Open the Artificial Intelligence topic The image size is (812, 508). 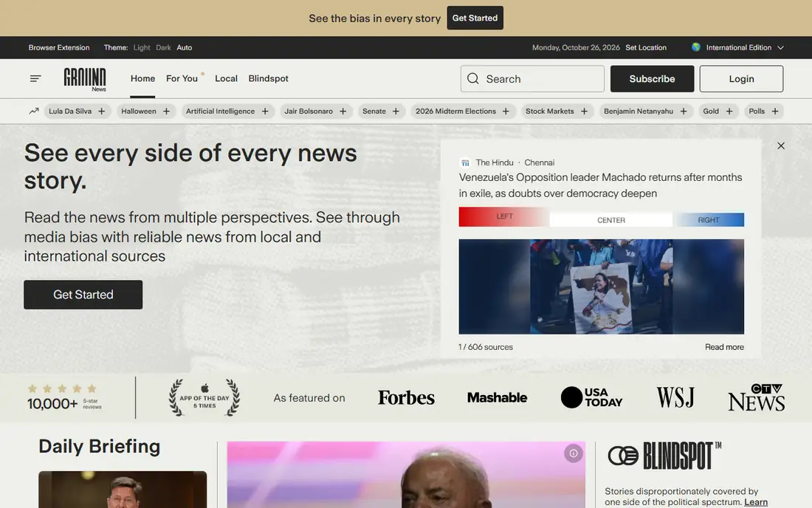tap(220, 111)
